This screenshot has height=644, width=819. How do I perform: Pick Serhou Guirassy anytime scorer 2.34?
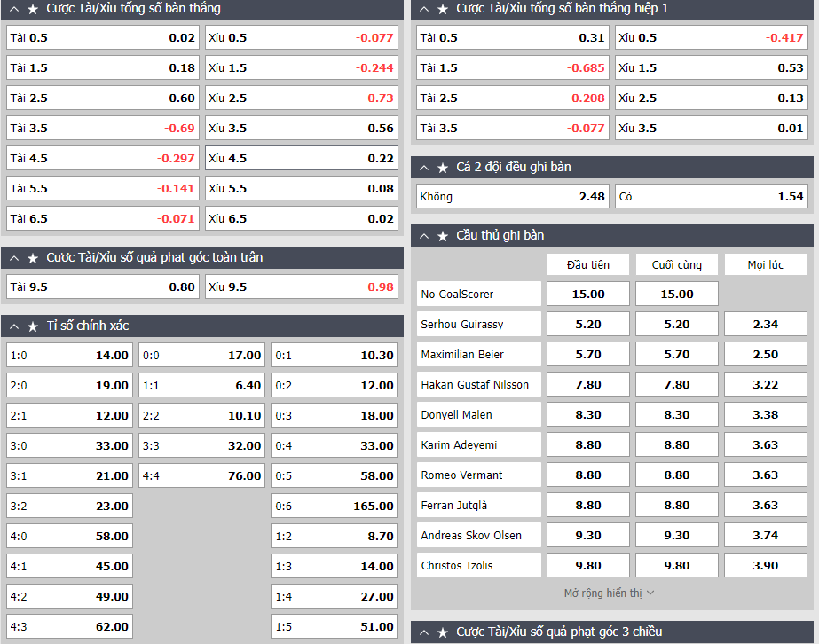click(765, 325)
